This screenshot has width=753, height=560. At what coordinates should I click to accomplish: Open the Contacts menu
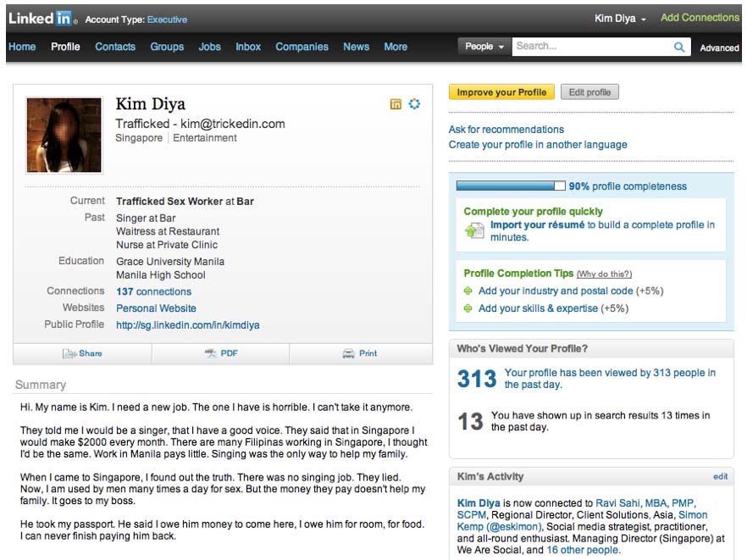click(x=115, y=47)
